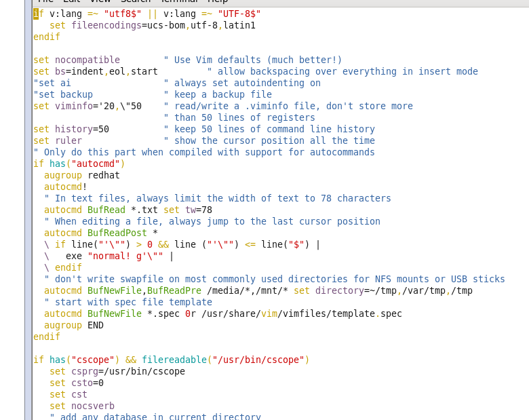
Task: Click the commented-out '"set ai' line
Action: pos(52,83)
